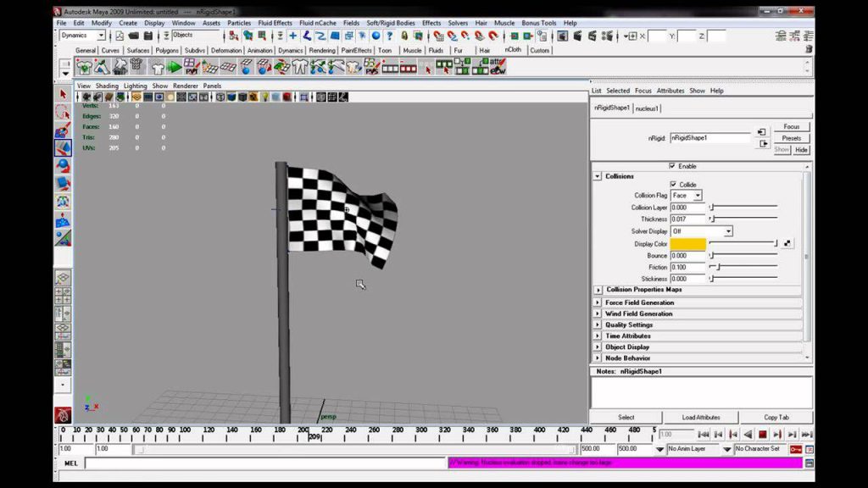Expand the Object Display section
The width and height of the screenshot is (868, 488).
[598, 347]
